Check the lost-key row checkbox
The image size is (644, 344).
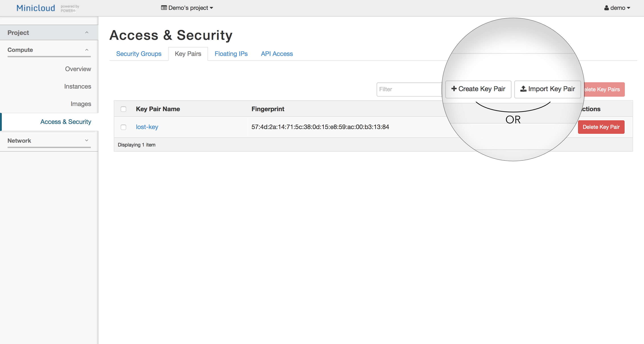(x=123, y=127)
